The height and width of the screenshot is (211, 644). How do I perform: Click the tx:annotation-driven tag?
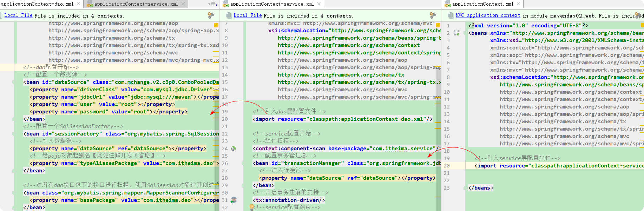pyautogui.click(x=289, y=200)
